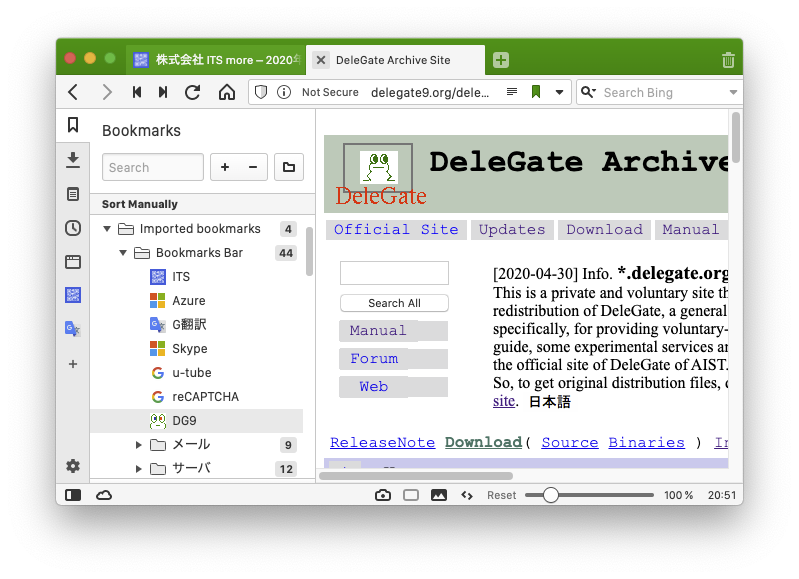
Task: Click the bookmarks Search field
Action: tap(153, 167)
